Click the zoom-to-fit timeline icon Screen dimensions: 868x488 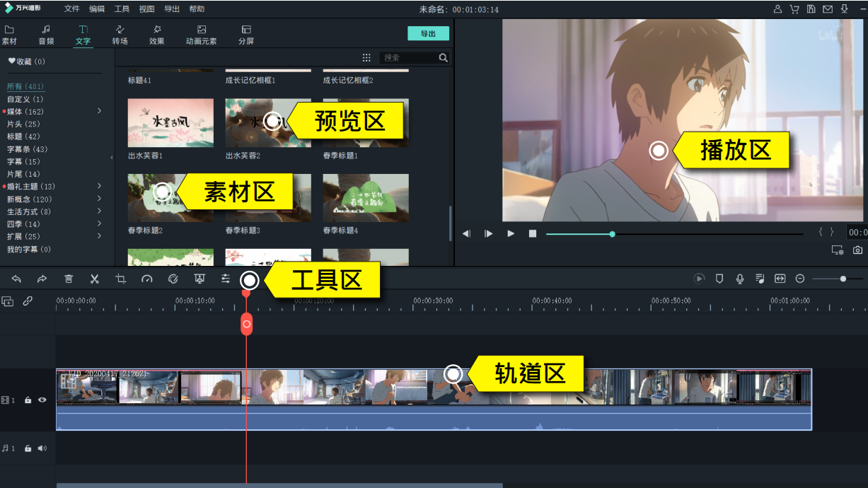780,279
